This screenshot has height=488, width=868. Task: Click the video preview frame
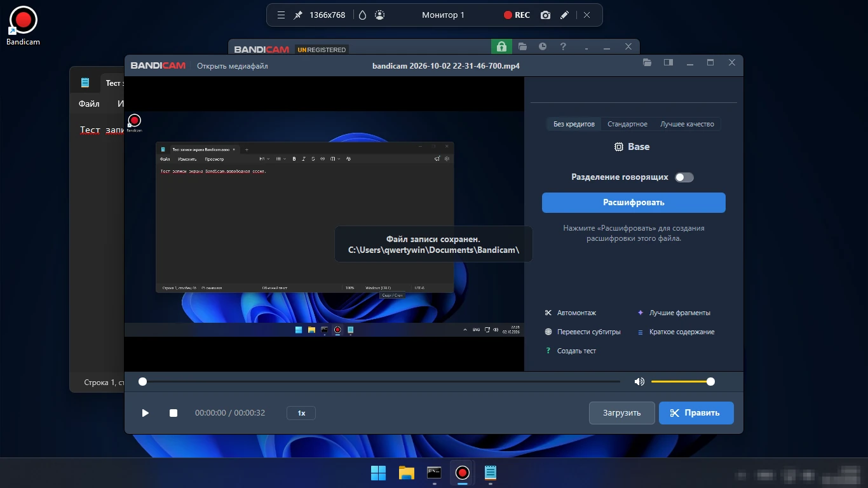pos(324,224)
